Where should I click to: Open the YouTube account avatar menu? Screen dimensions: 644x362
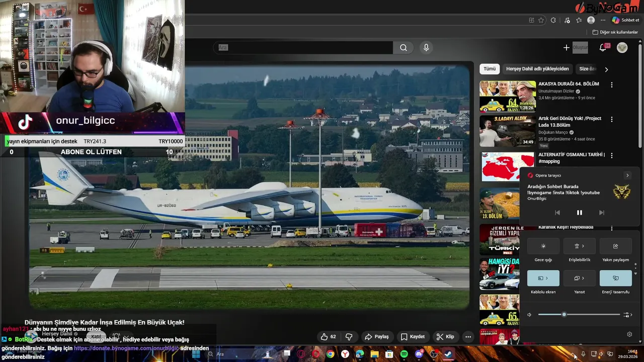click(x=622, y=48)
